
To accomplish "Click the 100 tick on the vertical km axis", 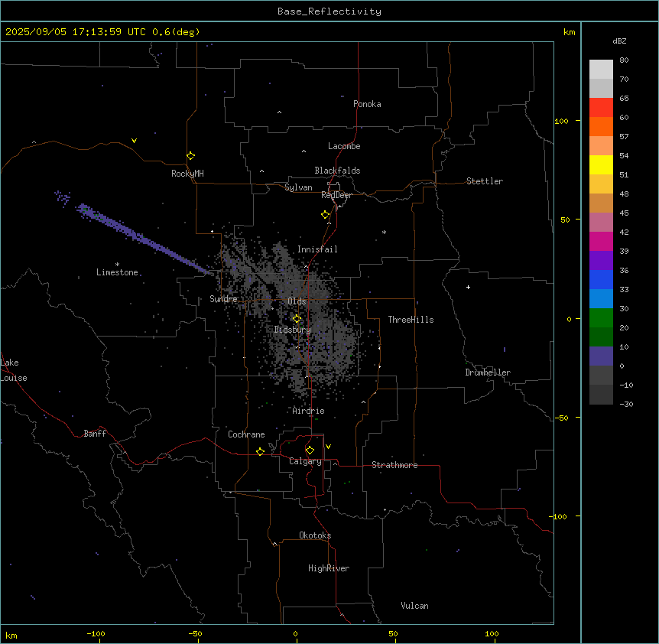I will 561,121.
